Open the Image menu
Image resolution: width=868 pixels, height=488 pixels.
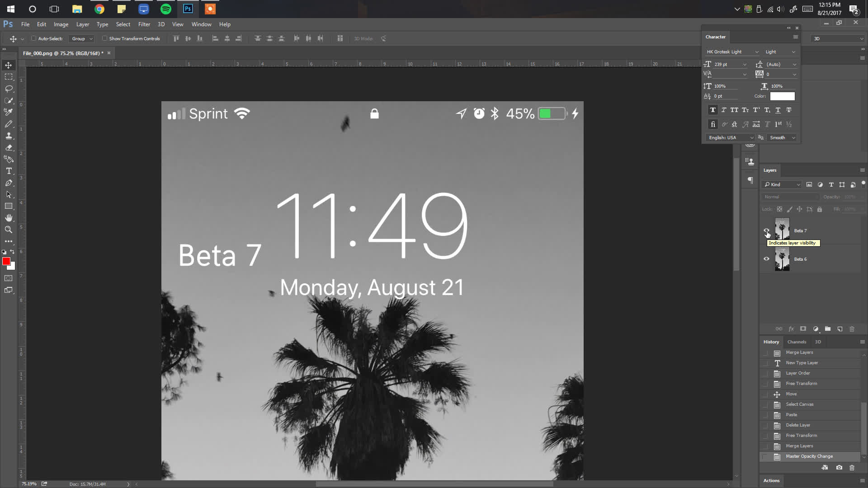(x=61, y=24)
